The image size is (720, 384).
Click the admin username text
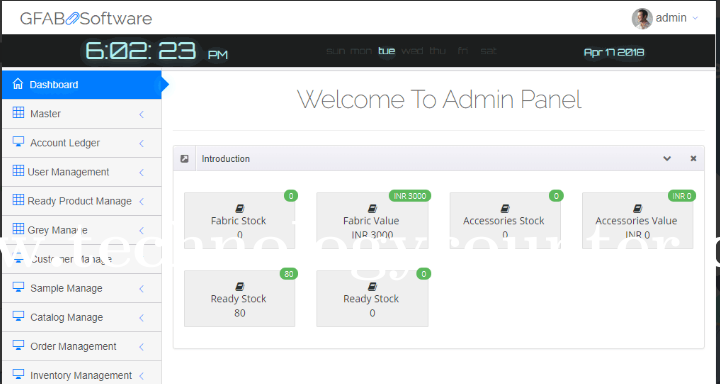point(671,18)
